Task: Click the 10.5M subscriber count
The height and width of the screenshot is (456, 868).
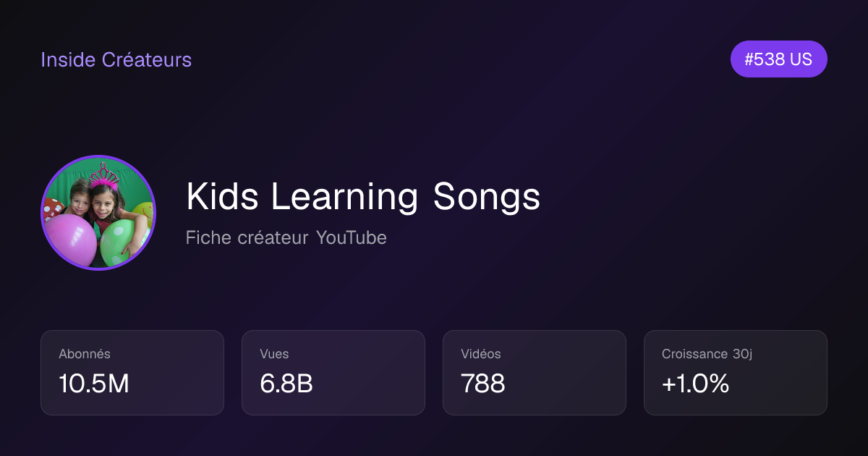Action: pyautogui.click(x=94, y=384)
